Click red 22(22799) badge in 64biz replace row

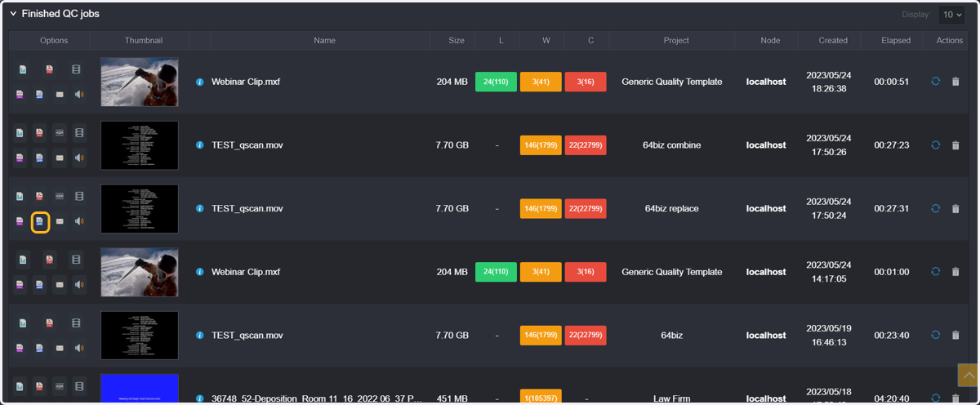586,208
